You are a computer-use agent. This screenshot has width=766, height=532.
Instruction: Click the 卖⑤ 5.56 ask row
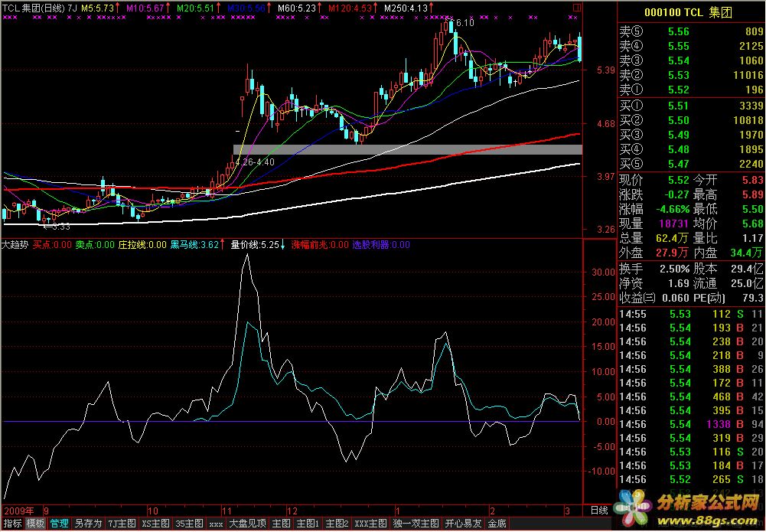[691, 31]
